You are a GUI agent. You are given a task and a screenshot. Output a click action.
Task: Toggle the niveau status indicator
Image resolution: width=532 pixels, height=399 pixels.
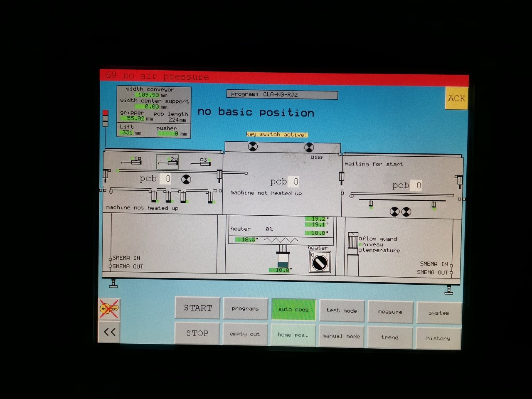coord(360,245)
